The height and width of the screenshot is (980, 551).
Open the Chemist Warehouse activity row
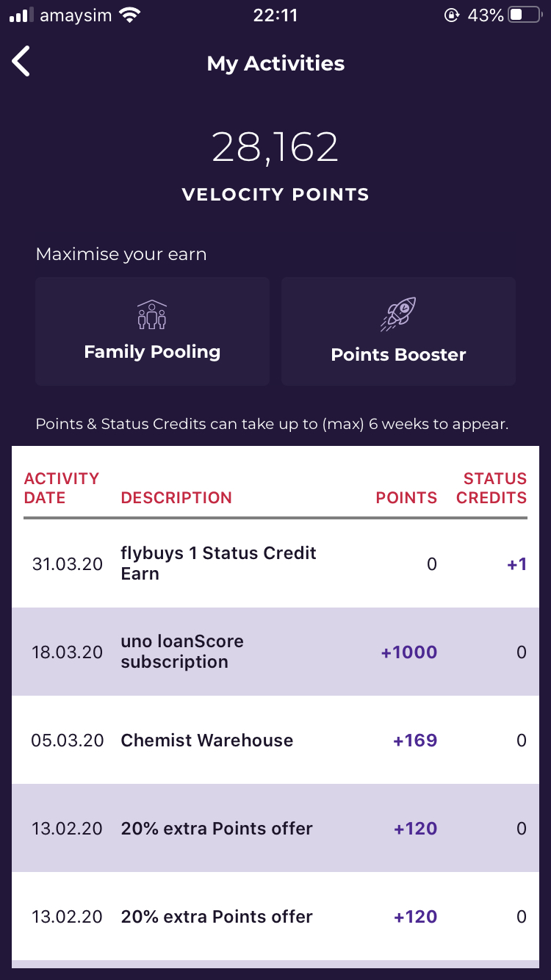pyautogui.click(x=275, y=740)
